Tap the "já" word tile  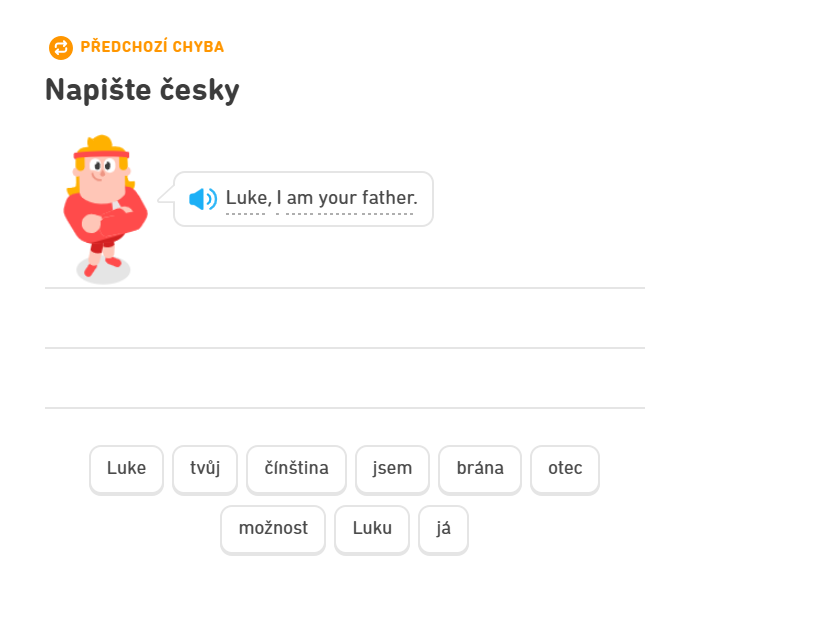click(x=443, y=528)
